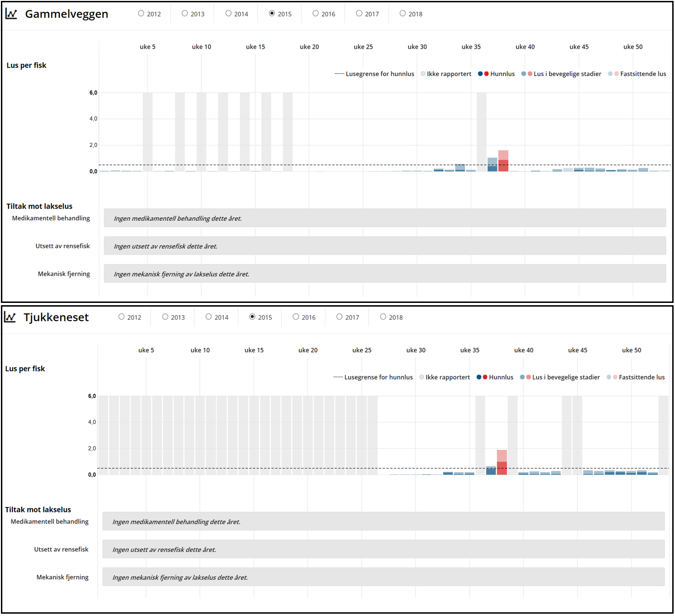
Task: Click the chart icon beside Tjukkeneset
Action: (10, 317)
